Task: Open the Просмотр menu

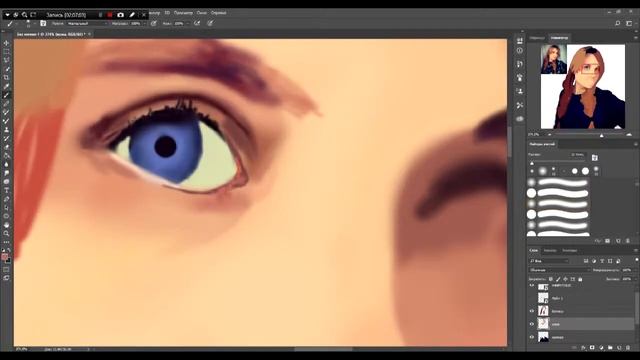Action: click(x=183, y=13)
